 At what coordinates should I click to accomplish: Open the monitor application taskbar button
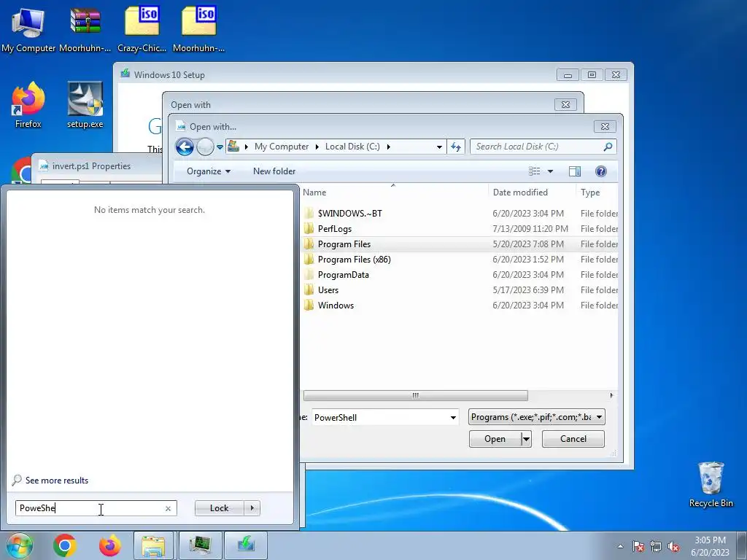200,545
